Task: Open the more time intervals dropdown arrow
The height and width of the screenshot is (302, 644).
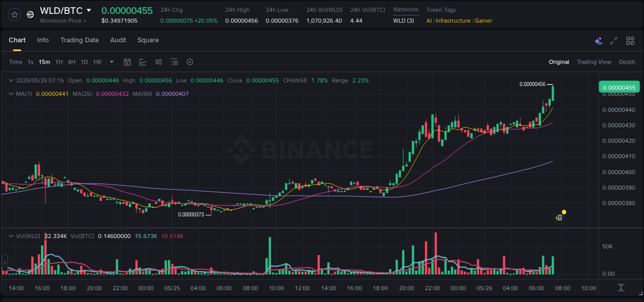Action: coord(112,62)
